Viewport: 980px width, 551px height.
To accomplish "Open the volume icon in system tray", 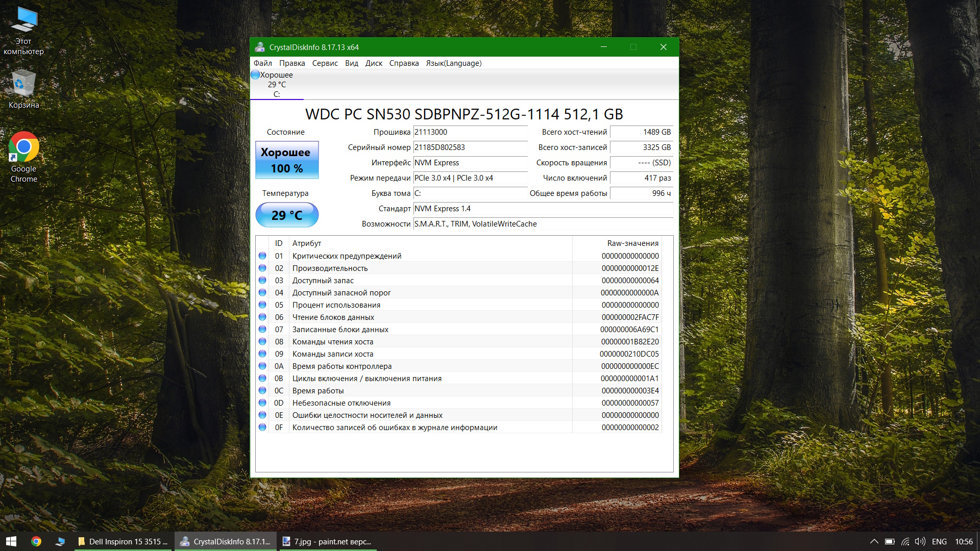I will pyautogui.click(x=920, y=541).
